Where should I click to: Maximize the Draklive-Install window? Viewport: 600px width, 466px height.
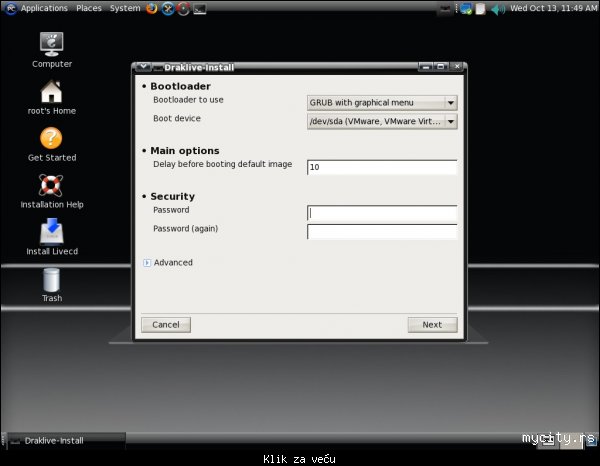(441, 67)
